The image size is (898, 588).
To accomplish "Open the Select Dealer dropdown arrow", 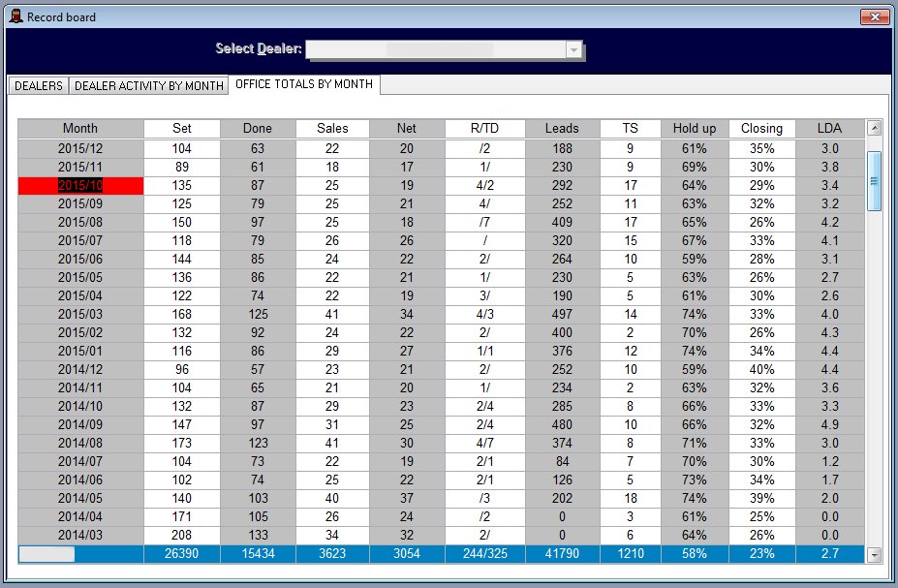I will pos(573,49).
